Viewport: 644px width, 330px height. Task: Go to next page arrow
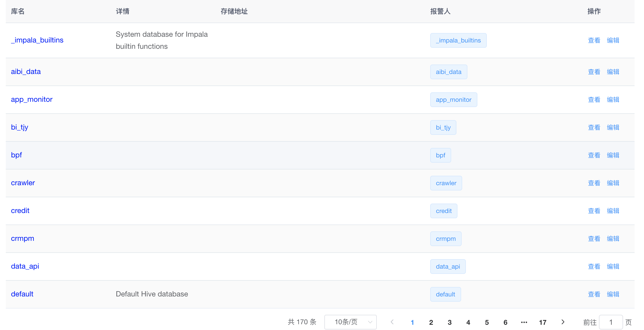pos(563,322)
